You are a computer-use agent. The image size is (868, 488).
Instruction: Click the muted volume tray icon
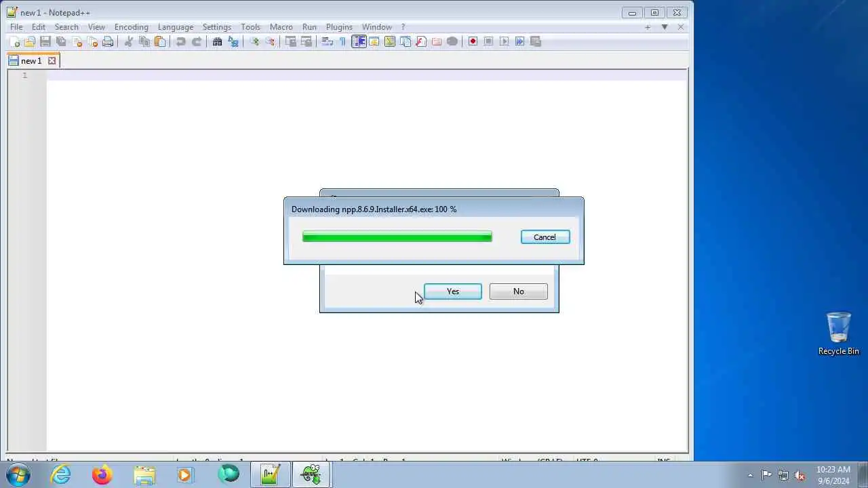coord(800,475)
